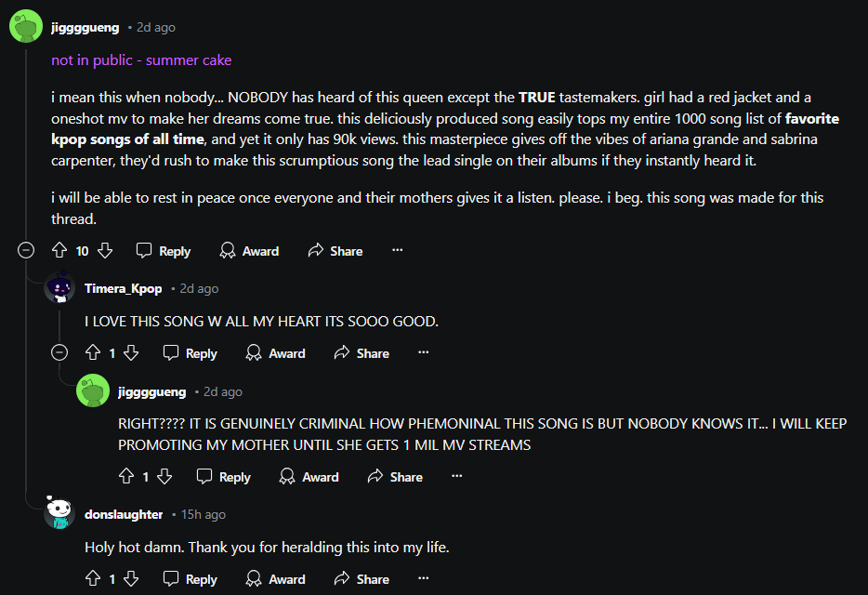Open more options on Timera_Kpop's comment
868x595 pixels.
[x=424, y=352]
